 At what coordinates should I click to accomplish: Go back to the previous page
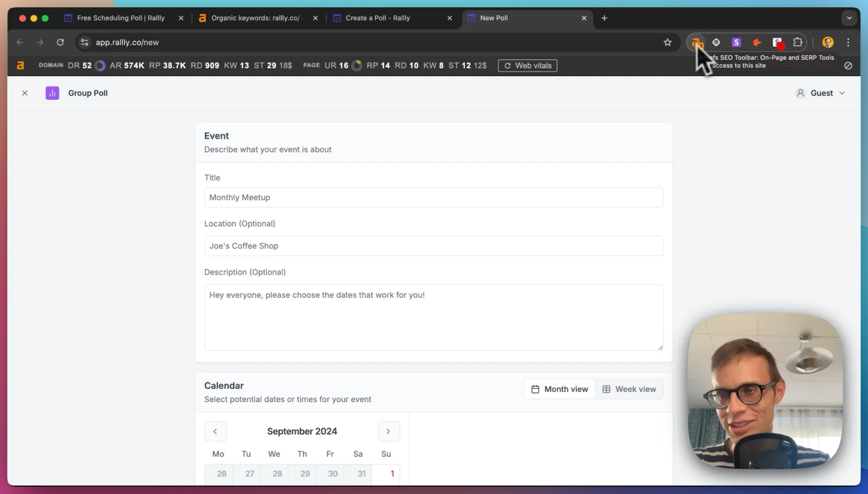20,42
